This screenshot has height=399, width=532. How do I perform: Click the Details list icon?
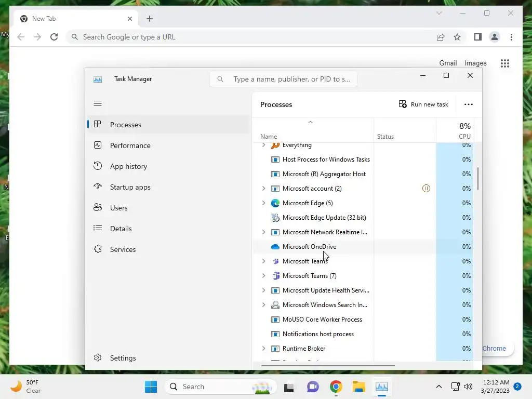pos(98,228)
